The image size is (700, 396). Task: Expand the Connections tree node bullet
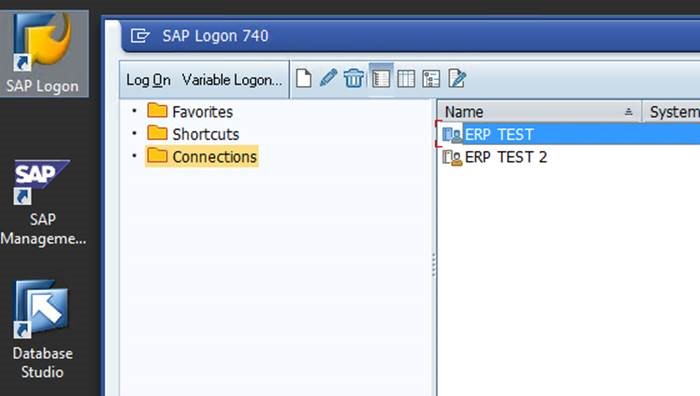(x=134, y=155)
